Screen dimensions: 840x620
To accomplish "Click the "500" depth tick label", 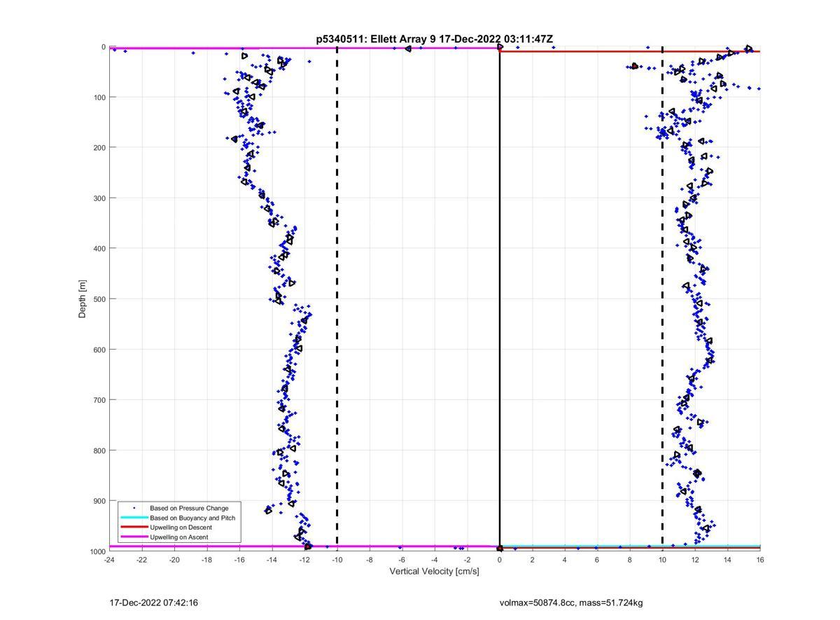I will click(x=99, y=299).
